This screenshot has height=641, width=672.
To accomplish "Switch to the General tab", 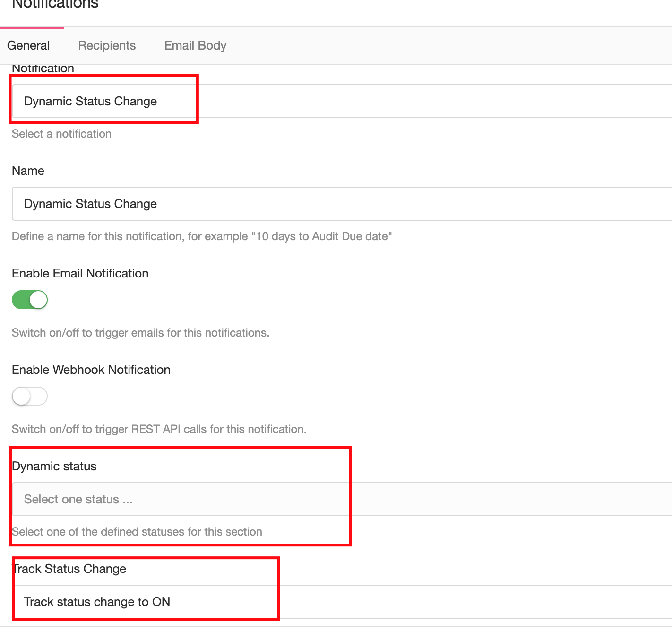I will click(28, 46).
